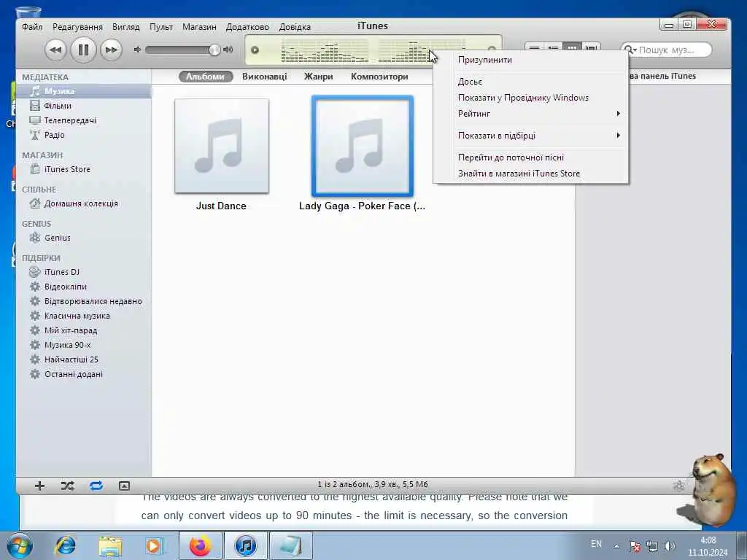Launch Internet Explorer from taskbar
747x560 pixels.
tap(65, 545)
